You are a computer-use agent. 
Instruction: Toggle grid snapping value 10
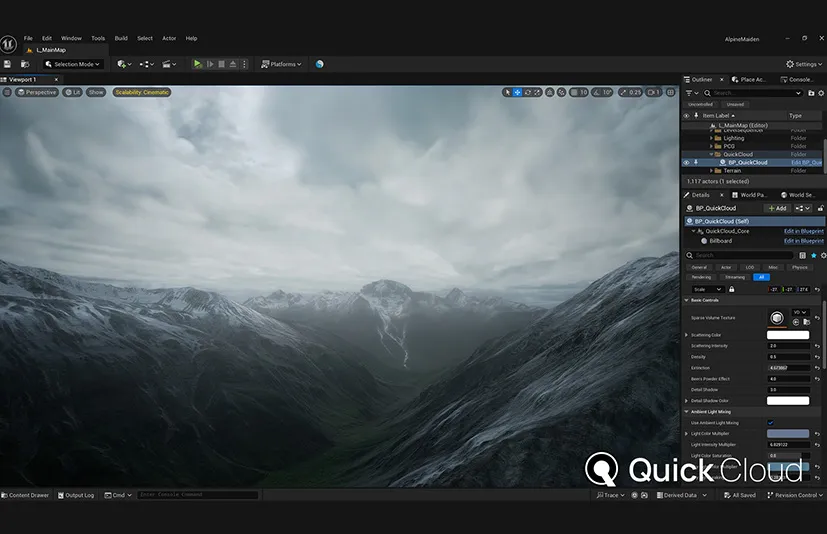point(579,92)
